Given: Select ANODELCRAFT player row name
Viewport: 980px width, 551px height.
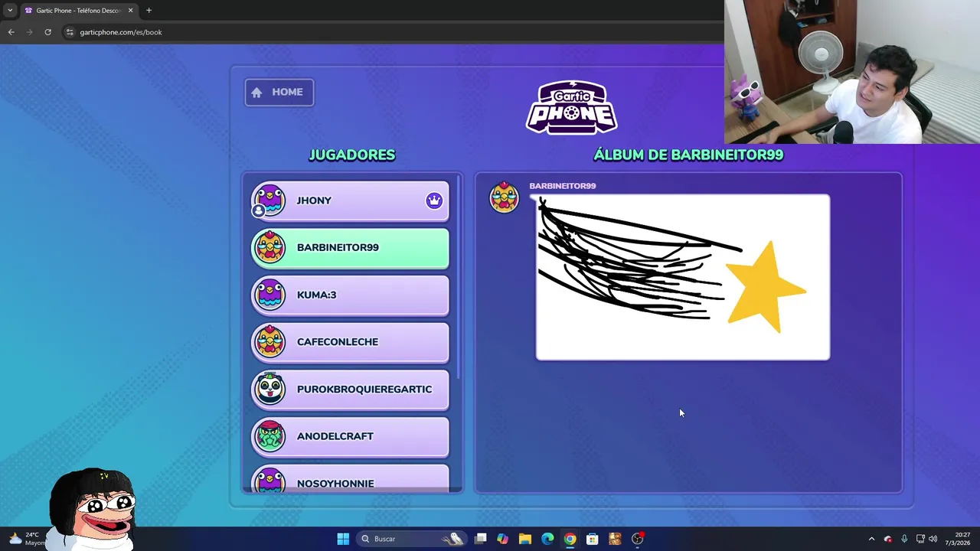Looking at the screenshot, I should coord(335,436).
